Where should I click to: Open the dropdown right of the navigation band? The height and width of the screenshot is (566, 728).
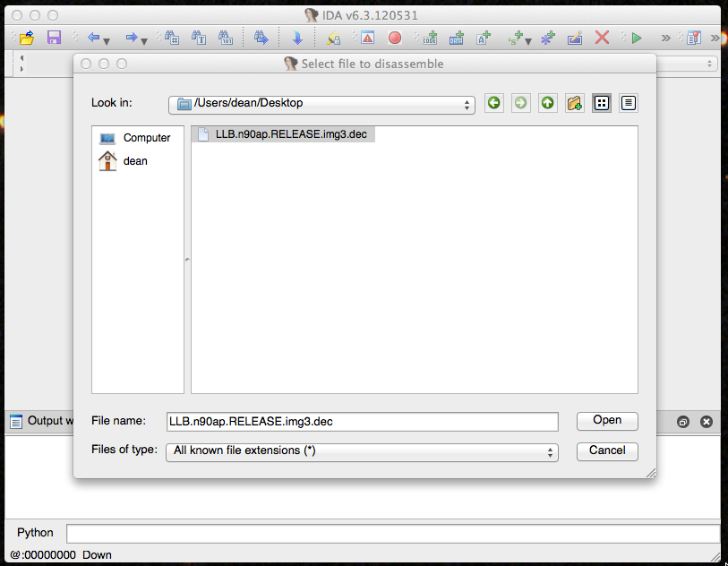click(709, 64)
